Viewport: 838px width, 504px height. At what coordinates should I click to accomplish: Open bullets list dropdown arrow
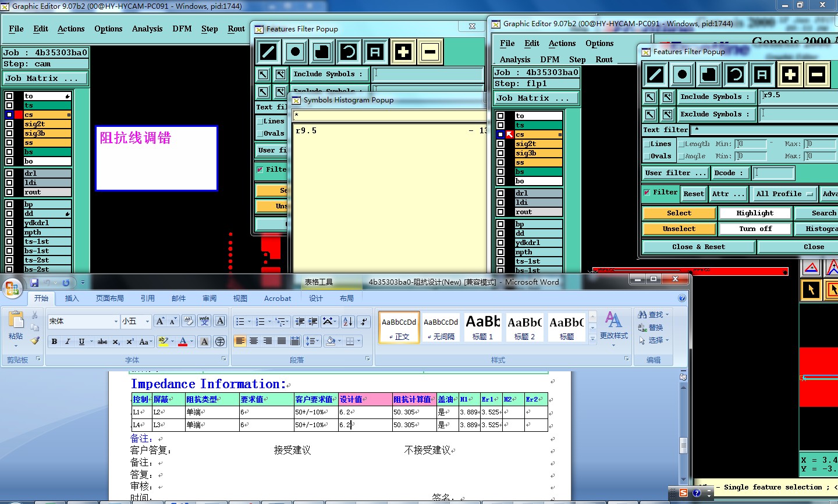click(x=249, y=321)
